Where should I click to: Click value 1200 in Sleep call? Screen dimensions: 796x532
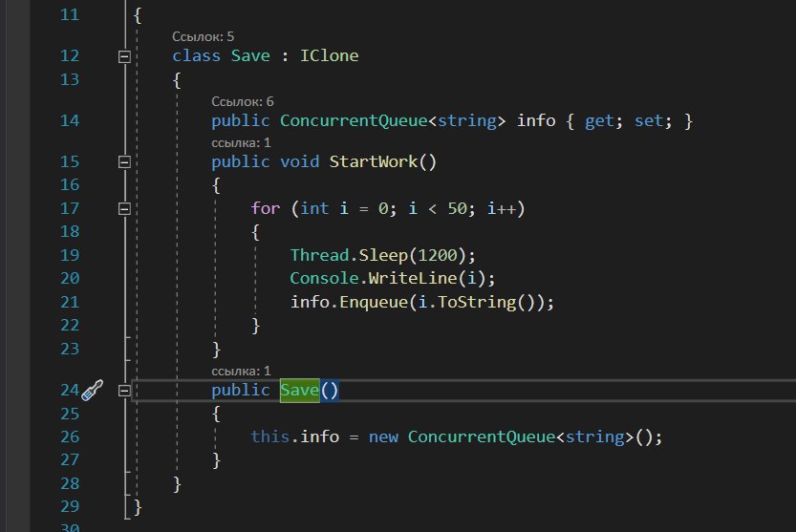pos(438,255)
